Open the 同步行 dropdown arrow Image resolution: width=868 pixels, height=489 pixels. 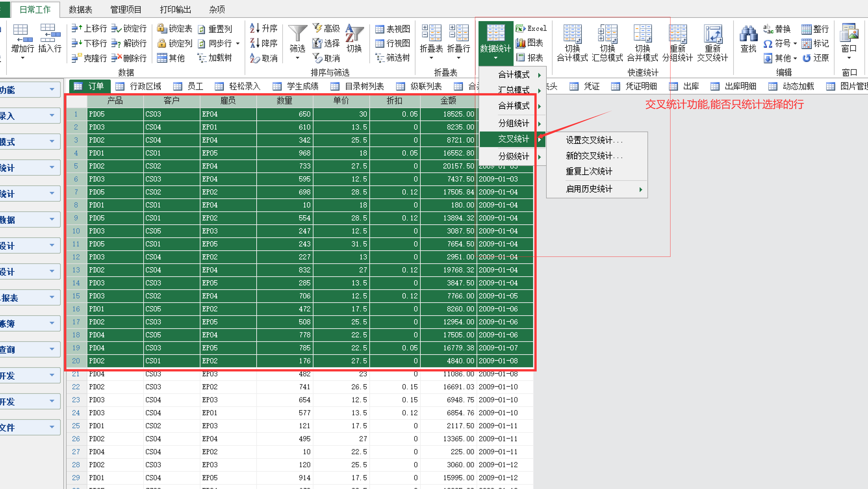[x=238, y=44]
